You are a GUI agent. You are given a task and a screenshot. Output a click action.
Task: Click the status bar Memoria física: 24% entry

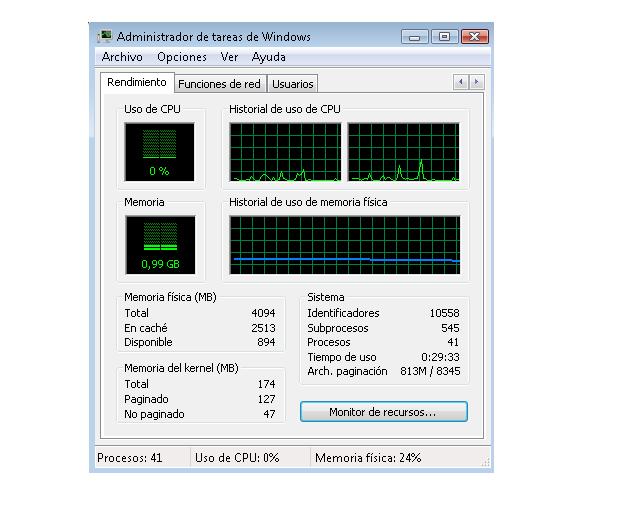368,458
